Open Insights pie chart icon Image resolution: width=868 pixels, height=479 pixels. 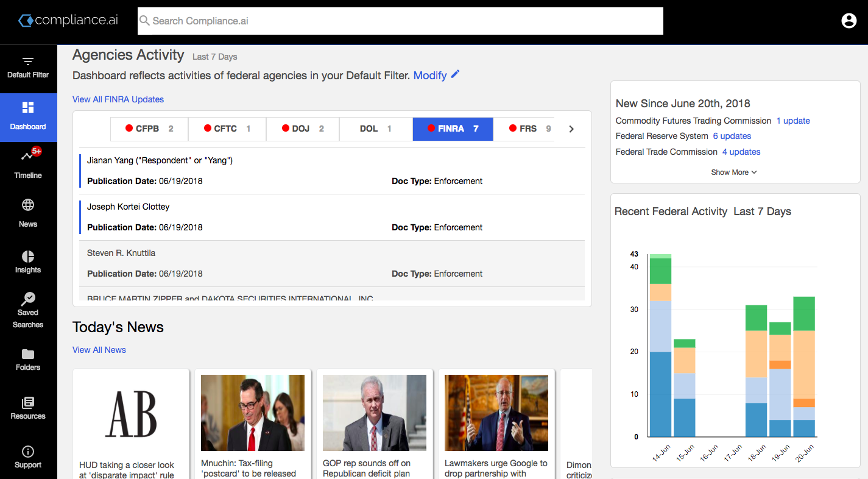[x=28, y=256]
